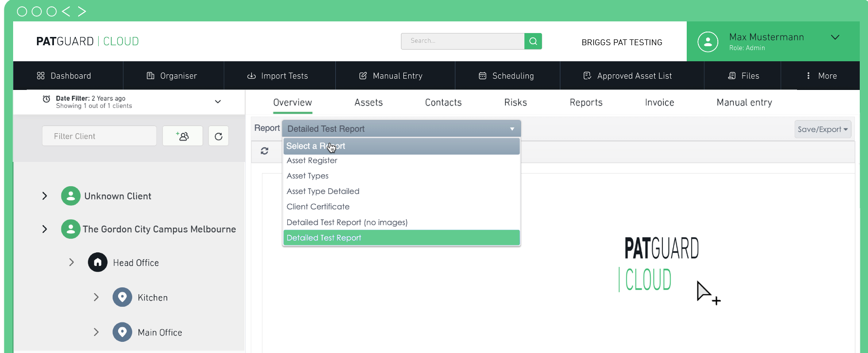The width and height of the screenshot is (868, 353).
Task: Click the PATGUARD CLOUD header logo
Action: coord(87,41)
